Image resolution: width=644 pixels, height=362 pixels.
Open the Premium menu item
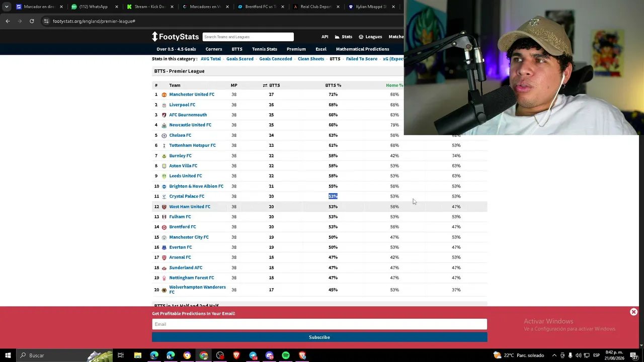coord(296,49)
